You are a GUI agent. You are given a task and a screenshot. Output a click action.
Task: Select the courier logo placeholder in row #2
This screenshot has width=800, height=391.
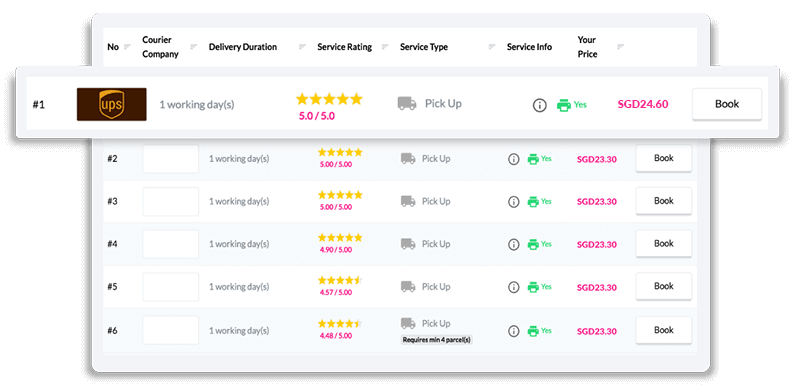170,159
